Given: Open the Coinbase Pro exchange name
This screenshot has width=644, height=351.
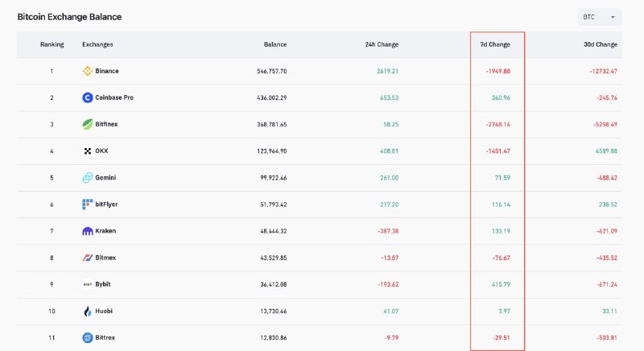Looking at the screenshot, I should click(x=114, y=97).
